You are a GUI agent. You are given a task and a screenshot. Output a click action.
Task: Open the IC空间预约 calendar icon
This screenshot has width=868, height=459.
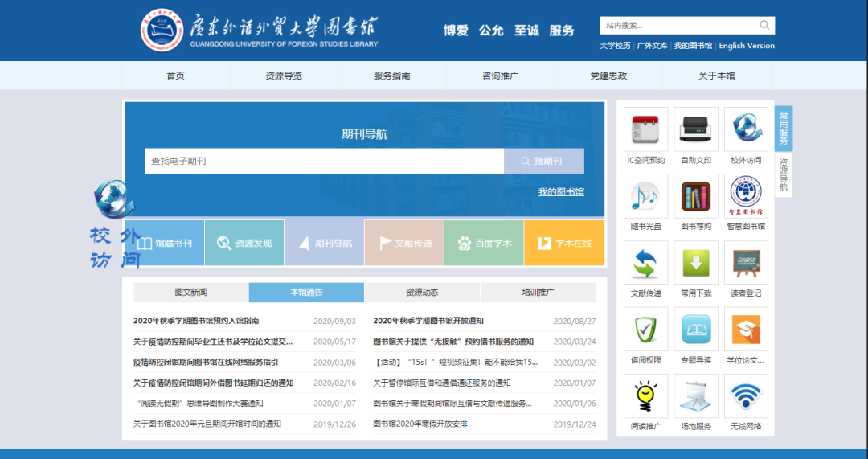645,129
